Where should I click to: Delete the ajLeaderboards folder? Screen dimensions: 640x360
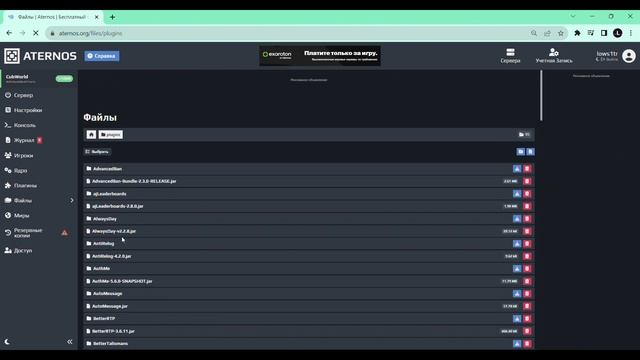point(527,194)
